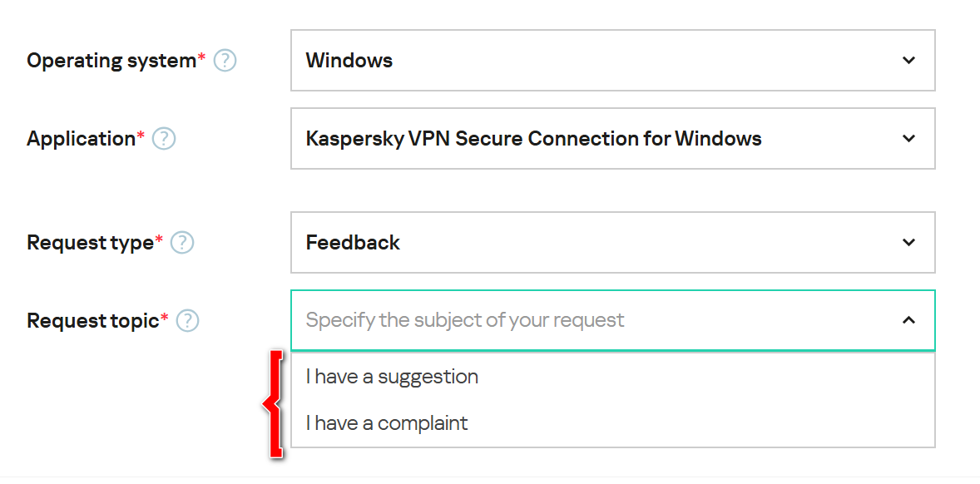Open help tooltip for Request type
Screen dimensions: 980x484
pyautogui.click(x=182, y=243)
